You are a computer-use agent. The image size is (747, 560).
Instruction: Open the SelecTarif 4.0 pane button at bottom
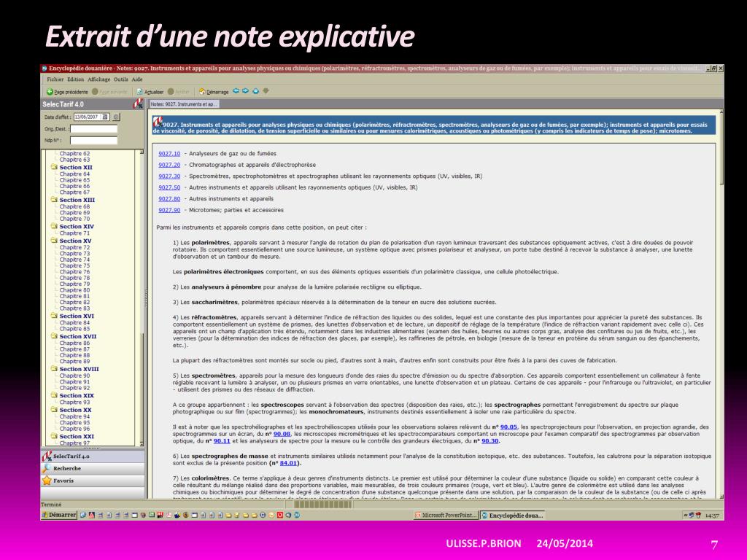point(93,456)
